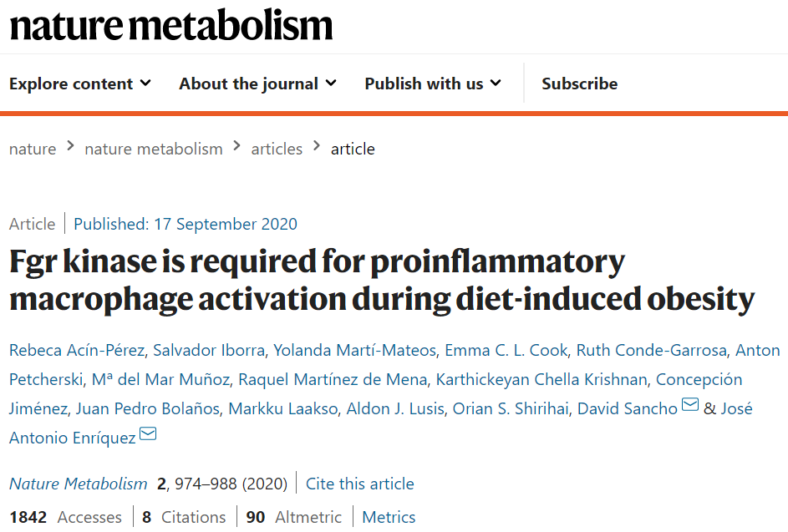Viewport: 788px width, 532px height.
Task: Expand the Publish with us menu
Action: click(x=433, y=84)
